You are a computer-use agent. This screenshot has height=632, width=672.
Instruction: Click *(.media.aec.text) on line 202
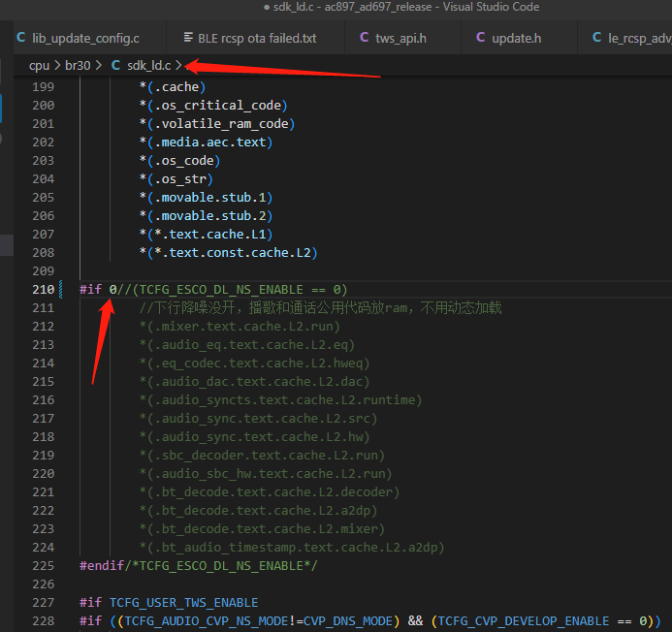tap(206, 142)
